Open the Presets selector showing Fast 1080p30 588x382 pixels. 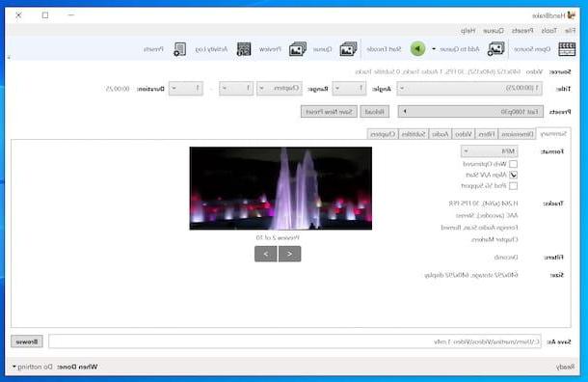tap(470, 112)
